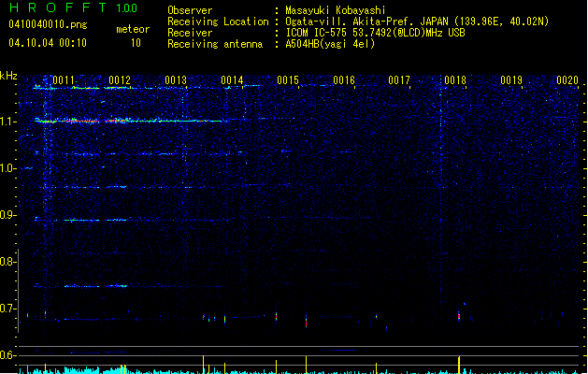Click the Receiver field label

190,33
